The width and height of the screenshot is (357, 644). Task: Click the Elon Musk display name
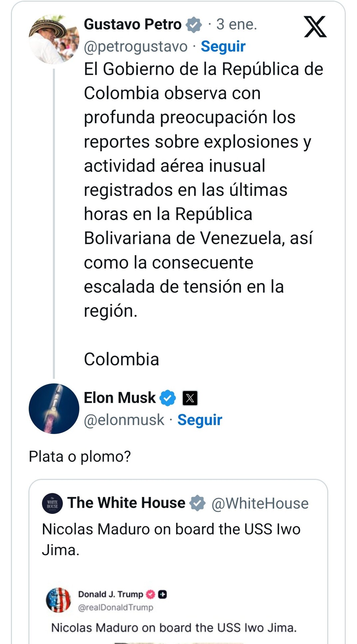[120, 398]
